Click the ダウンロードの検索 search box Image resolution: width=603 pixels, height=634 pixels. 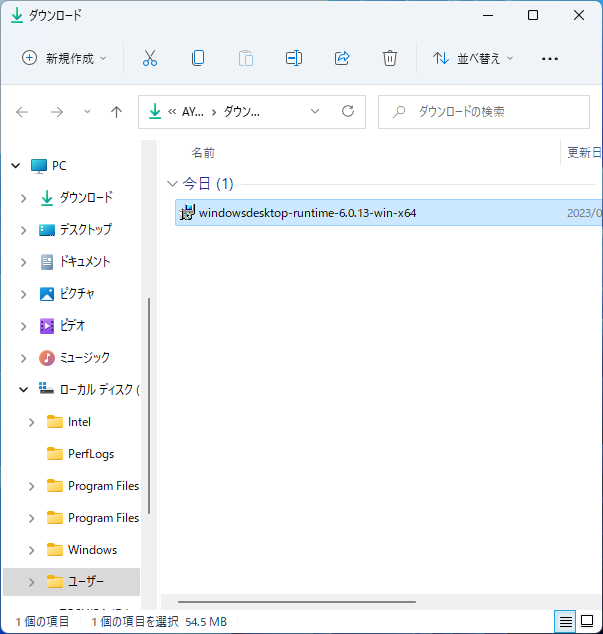click(x=484, y=112)
